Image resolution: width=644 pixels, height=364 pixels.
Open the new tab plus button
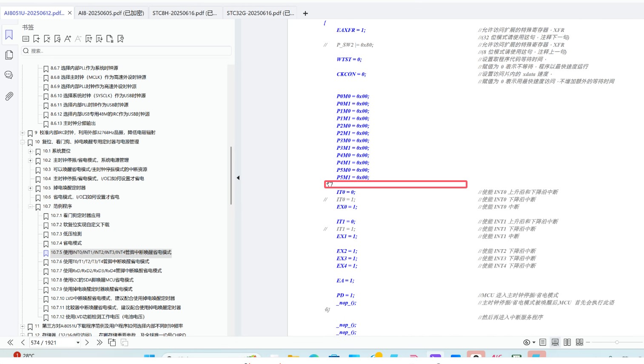(305, 13)
